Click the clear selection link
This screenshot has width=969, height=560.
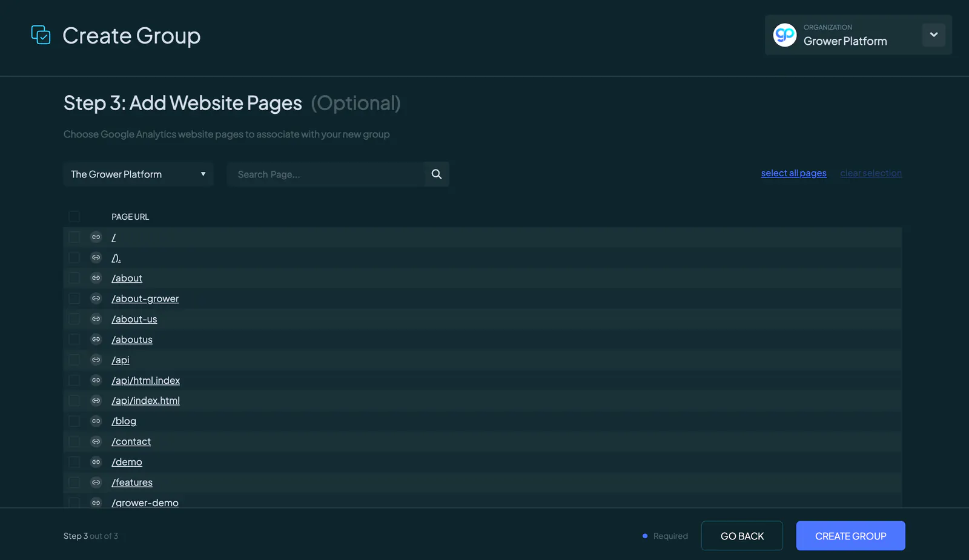pos(871,173)
